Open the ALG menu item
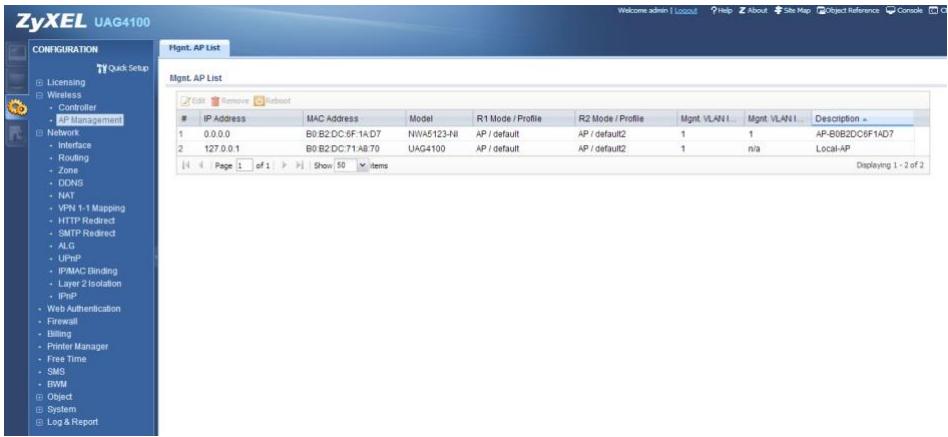This screenshot has height=437, width=948. 66,245
